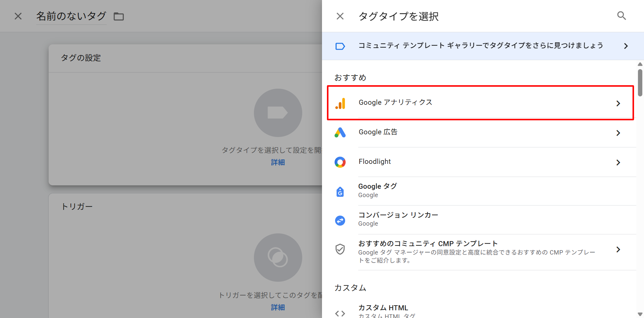Click 詳細 link under tag configuration
644x318 pixels.
tap(278, 163)
